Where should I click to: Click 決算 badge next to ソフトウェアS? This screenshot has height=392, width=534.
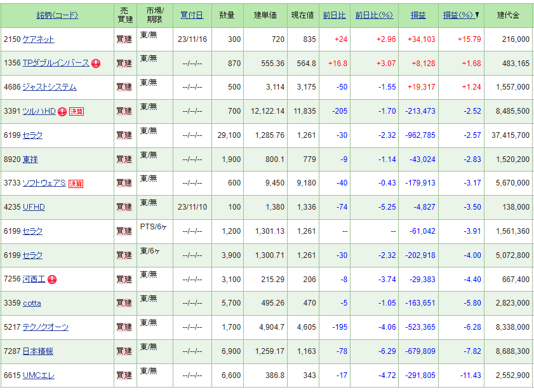pyautogui.click(x=76, y=184)
